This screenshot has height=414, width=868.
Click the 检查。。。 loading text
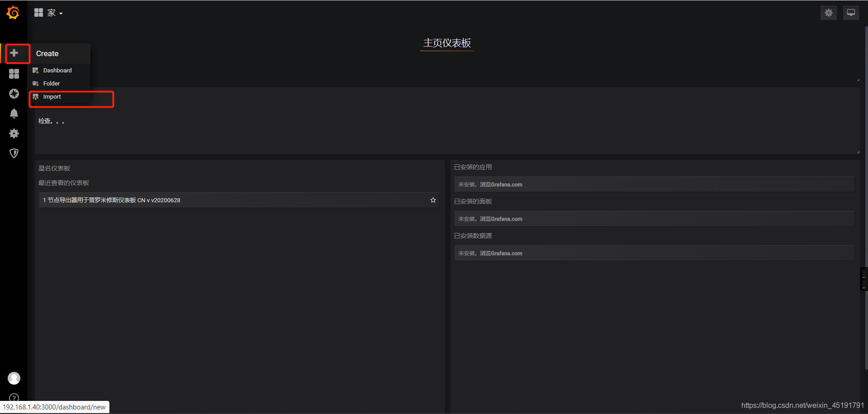[x=51, y=121]
